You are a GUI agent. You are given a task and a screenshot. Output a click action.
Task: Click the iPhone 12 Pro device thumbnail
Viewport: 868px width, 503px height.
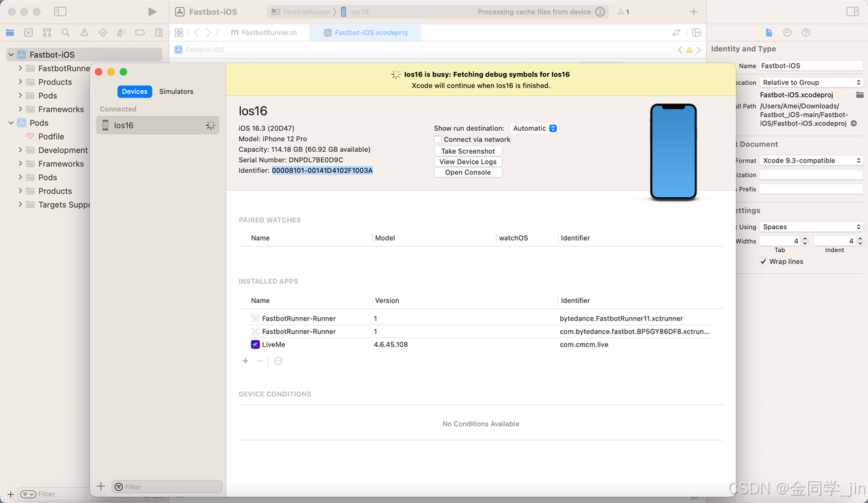click(673, 152)
